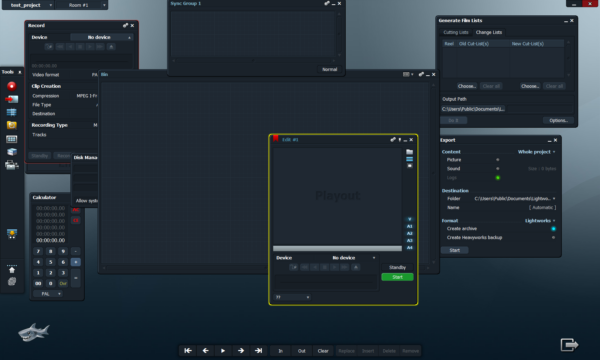Click wrench settings icon in Record window

tap(125, 25)
